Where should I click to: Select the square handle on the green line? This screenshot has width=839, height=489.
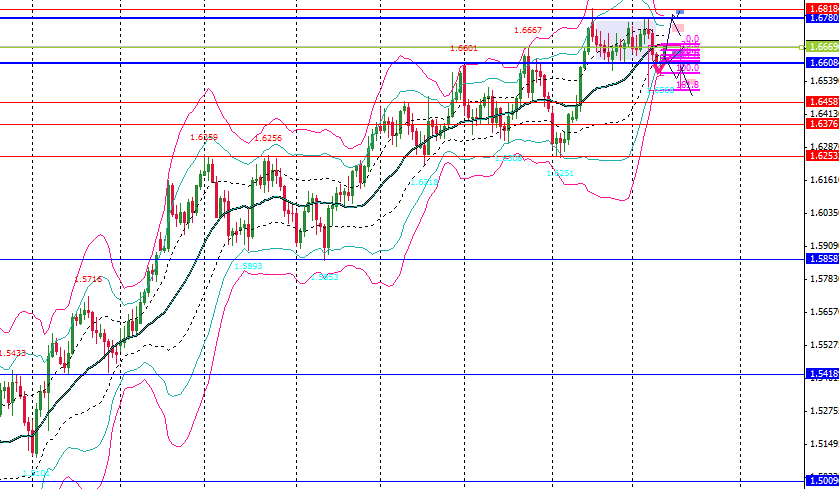(x=802, y=48)
